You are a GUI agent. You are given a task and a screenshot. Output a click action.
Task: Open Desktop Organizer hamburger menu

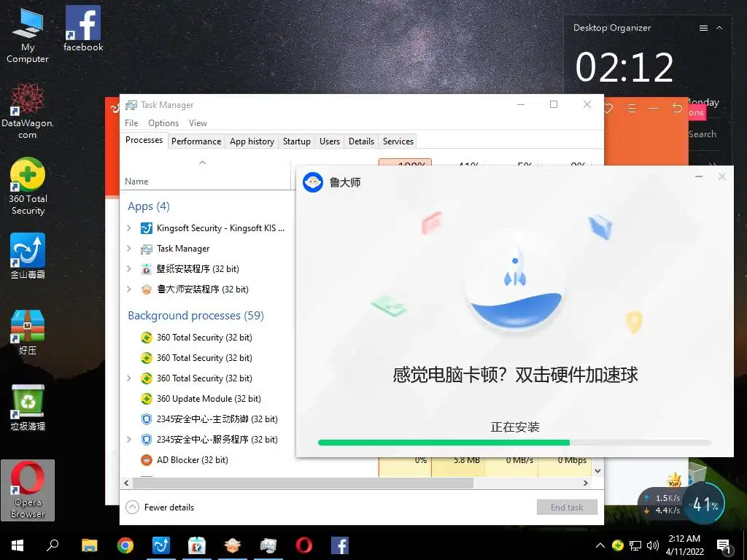point(703,28)
